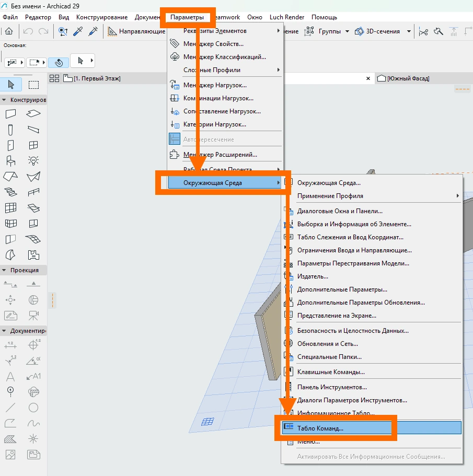The height and width of the screenshot is (476, 473).
Task: Select the Beam tool
Action: click(33, 130)
